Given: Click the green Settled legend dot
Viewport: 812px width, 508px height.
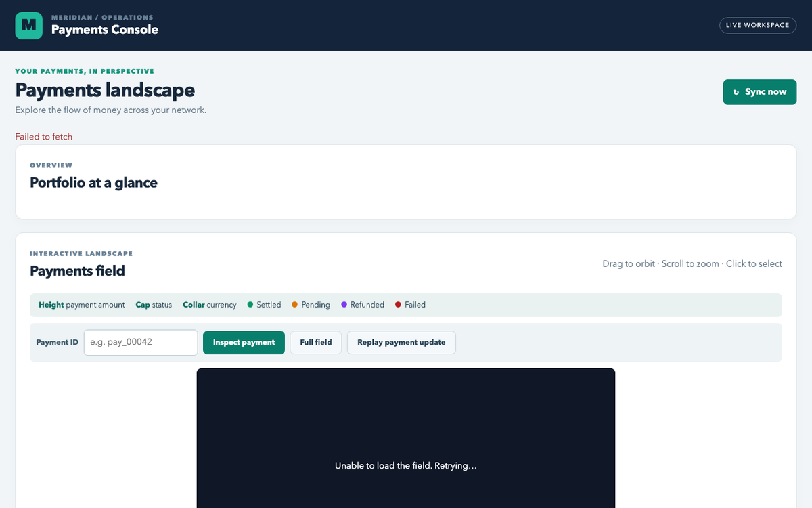Looking at the screenshot, I should (x=250, y=305).
